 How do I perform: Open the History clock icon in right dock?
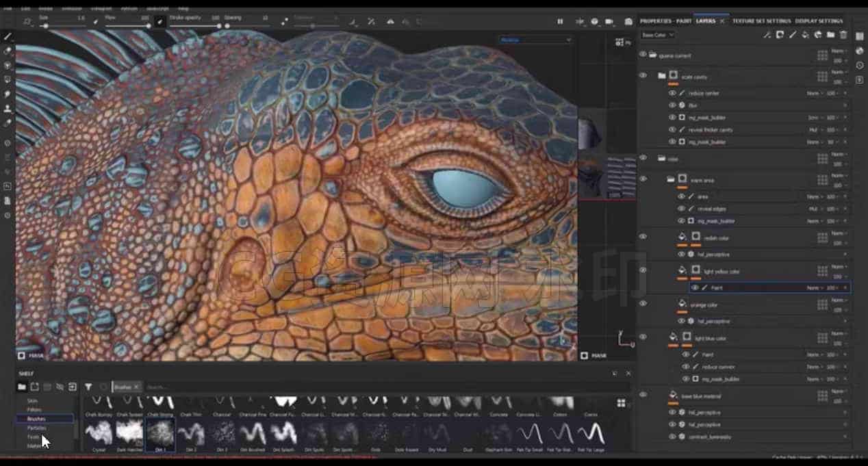(860, 66)
